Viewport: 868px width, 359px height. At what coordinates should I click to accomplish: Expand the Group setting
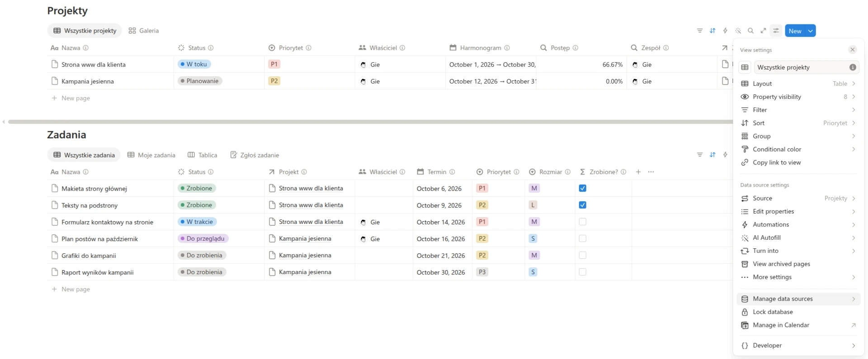(x=798, y=136)
